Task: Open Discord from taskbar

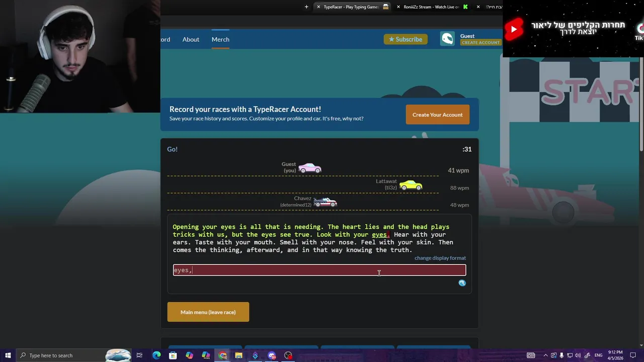Action: point(272,355)
